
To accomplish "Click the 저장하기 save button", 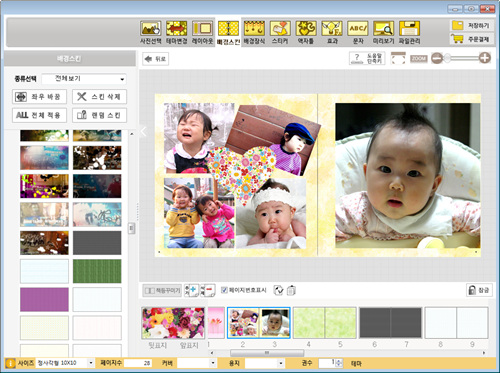I will coord(472,25).
